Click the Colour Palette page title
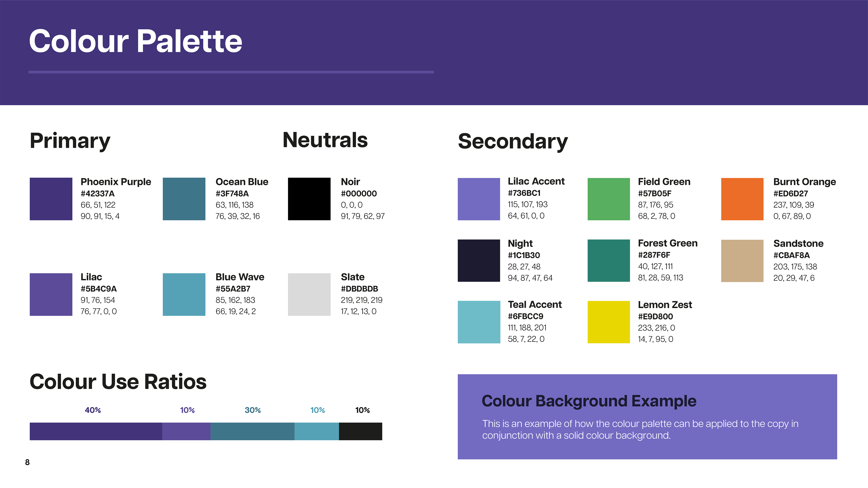The width and height of the screenshot is (868, 488). (x=135, y=41)
